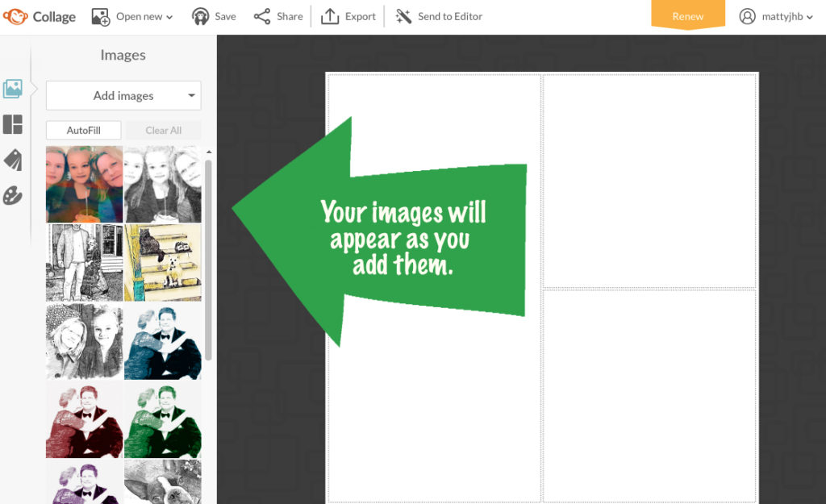Click the Clear All button
This screenshot has width=826, height=504.
coord(163,130)
